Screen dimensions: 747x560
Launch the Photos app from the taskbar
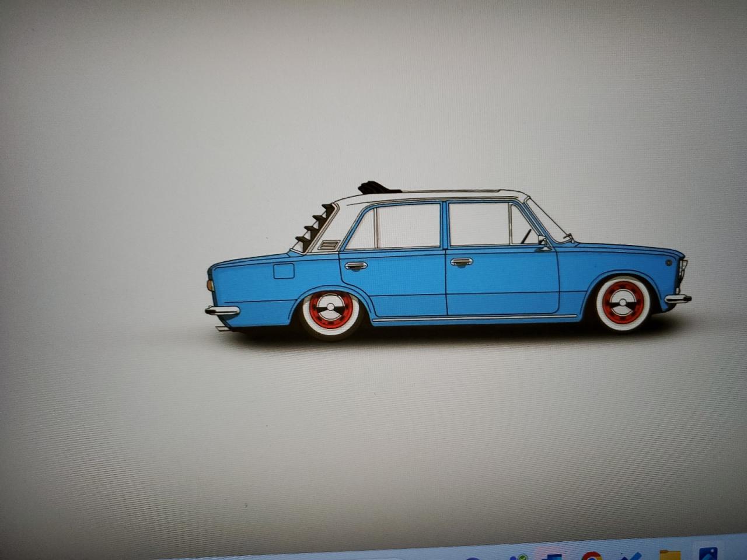[x=707, y=555]
